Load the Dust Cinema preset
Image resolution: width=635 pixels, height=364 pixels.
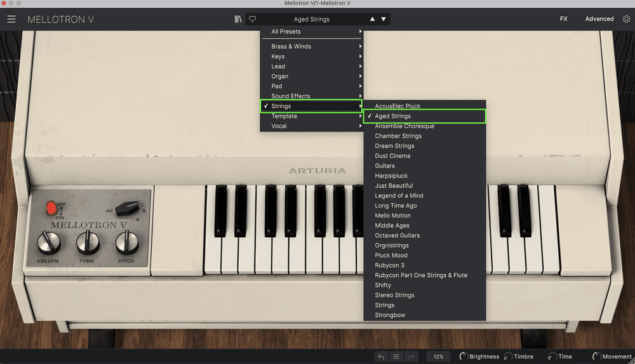(424, 156)
